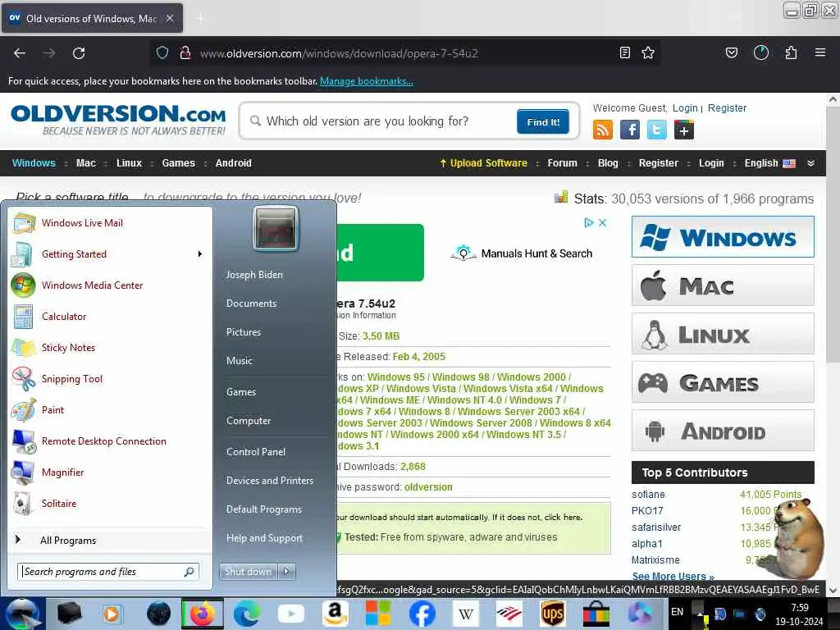This screenshot has width=840, height=630.
Task: Click the Google plus icon in header
Action: pos(684,130)
